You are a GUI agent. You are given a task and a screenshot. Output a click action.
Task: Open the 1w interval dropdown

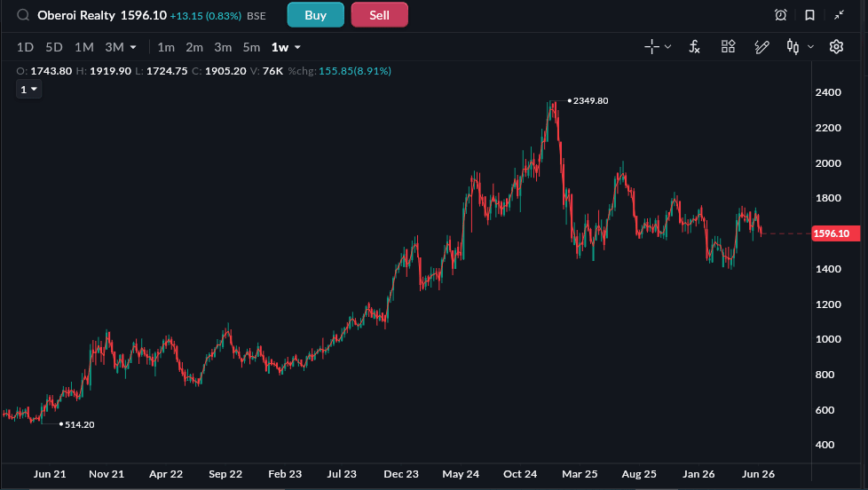tap(286, 47)
